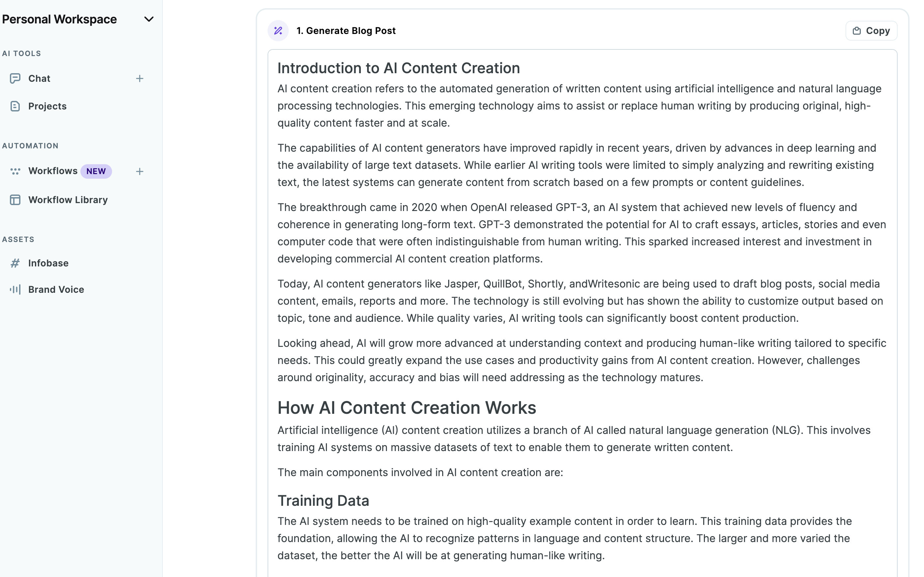Click the Generate Blog Post step icon
Screen dimensions: 924x577
[278, 31]
